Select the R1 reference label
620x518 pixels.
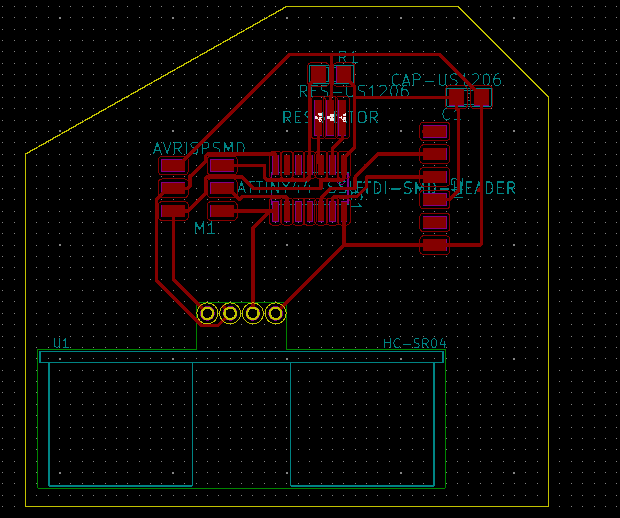348,59
